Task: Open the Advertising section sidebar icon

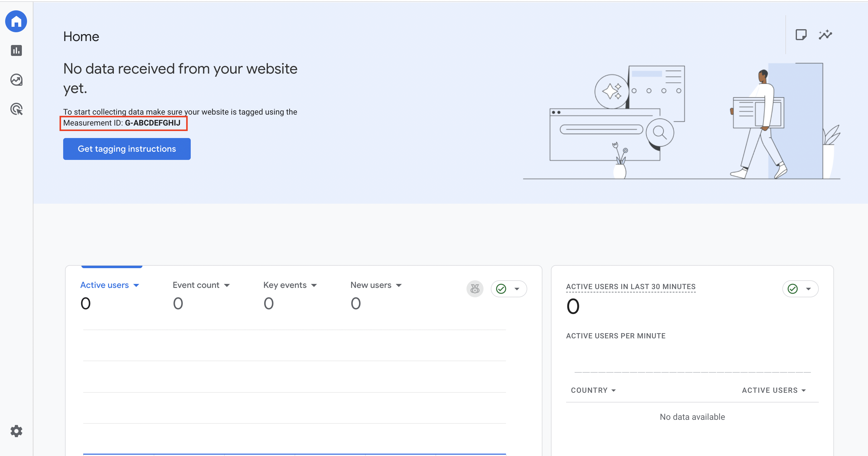Action: tap(16, 109)
